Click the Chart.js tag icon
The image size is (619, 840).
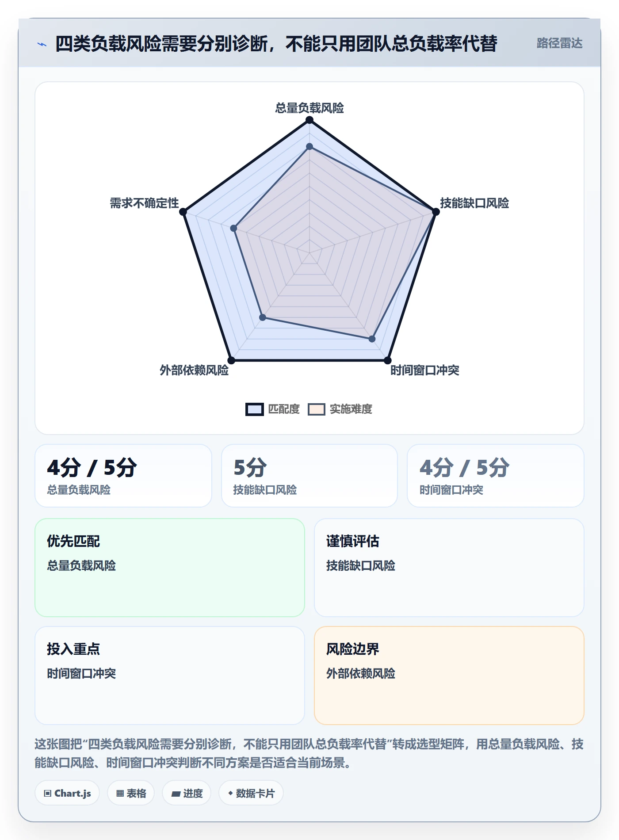[x=48, y=793]
